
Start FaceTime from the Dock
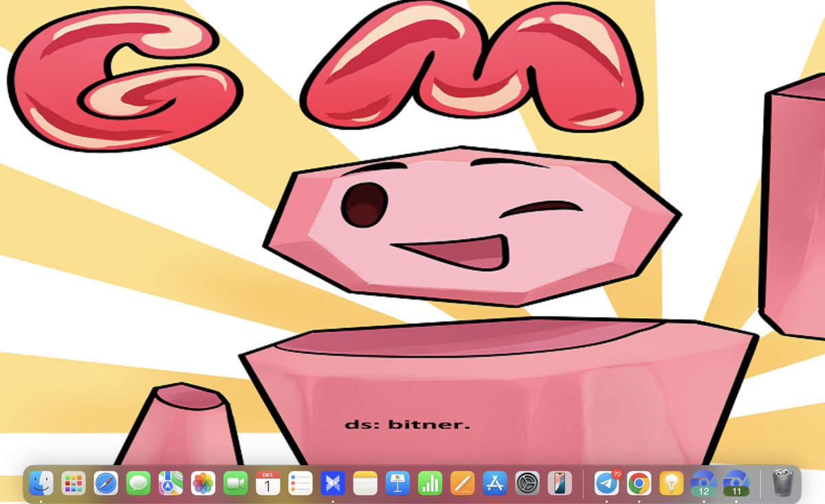236,483
